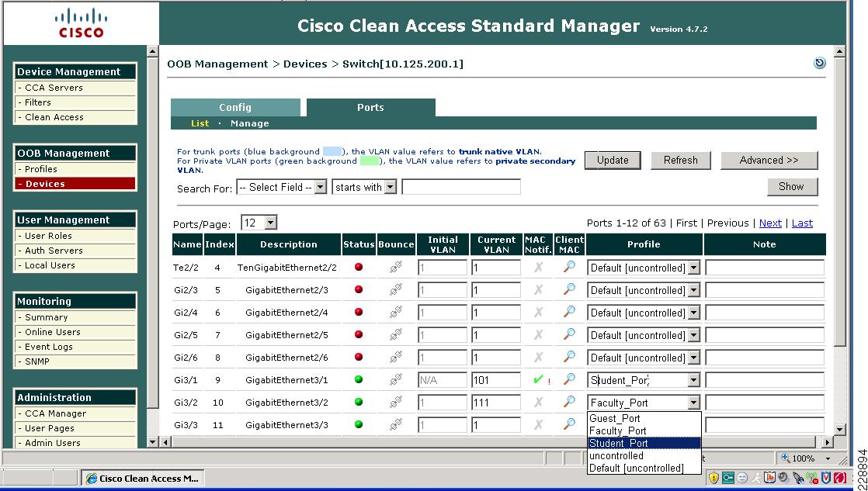
Task: Look up client MAC on Gi3/3
Action: 569,424
